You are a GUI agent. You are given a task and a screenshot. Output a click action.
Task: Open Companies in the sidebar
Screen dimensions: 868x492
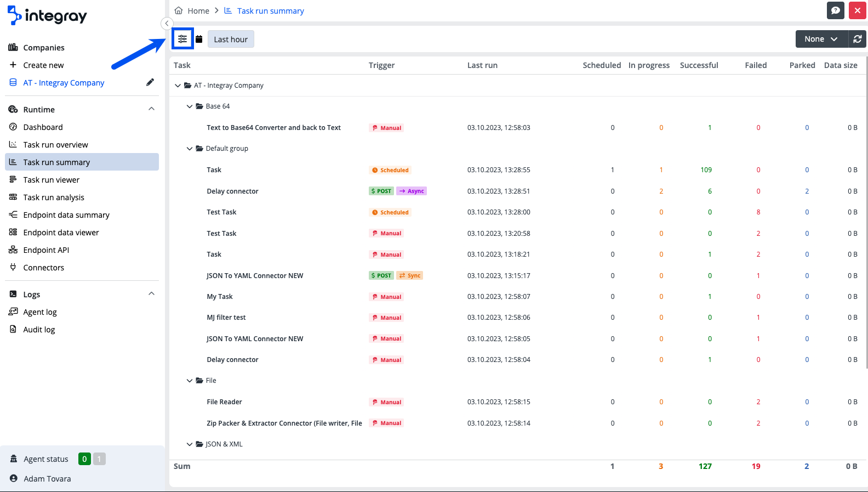(x=44, y=48)
